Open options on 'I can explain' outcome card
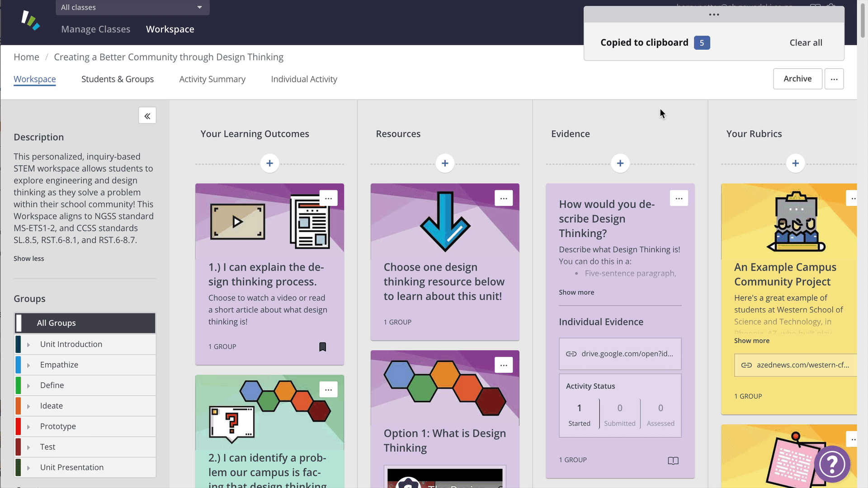The height and width of the screenshot is (488, 868). (328, 198)
